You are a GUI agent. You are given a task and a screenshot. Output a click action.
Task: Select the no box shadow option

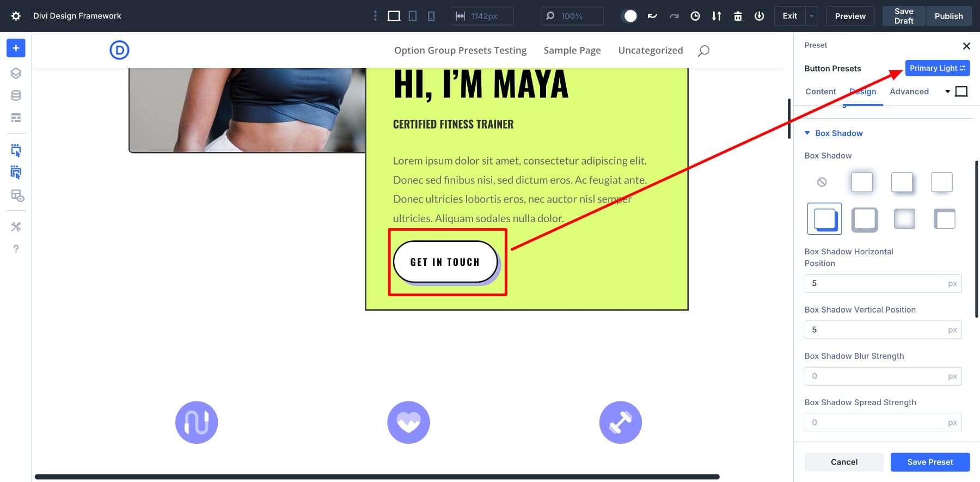pos(822,182)
